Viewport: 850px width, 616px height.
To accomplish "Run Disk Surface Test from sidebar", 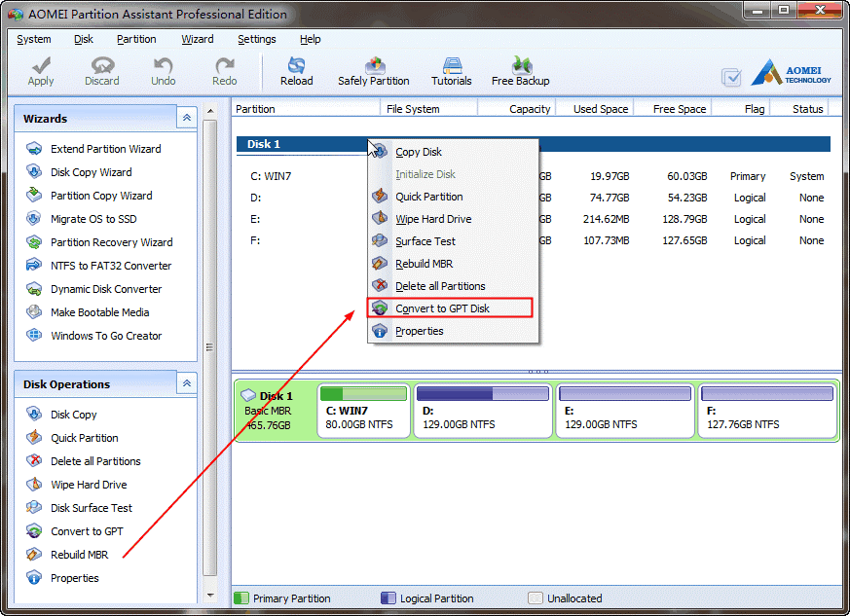I will point(79,508).
